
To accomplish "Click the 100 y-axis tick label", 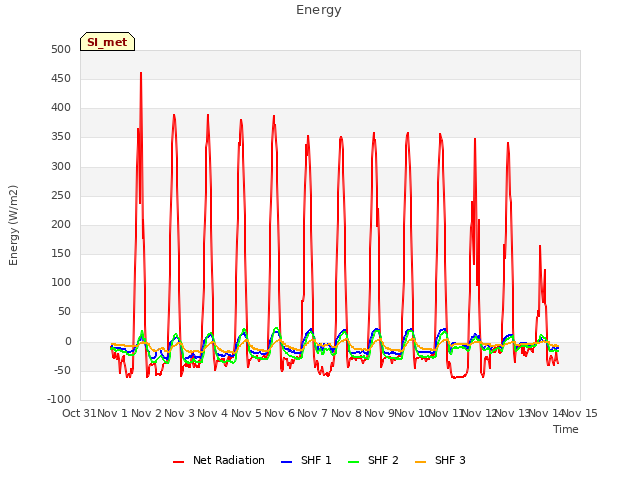I will tap(61, 282).
